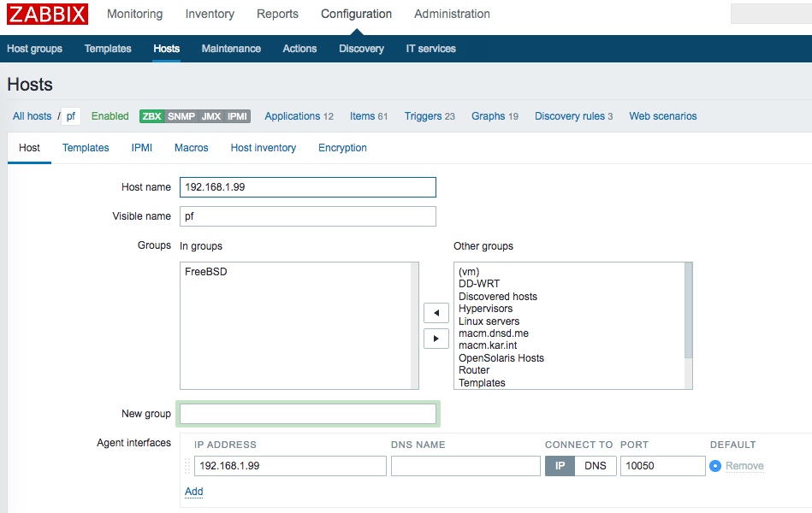Viewport: 812px width, 513px height.
Task: Click the ZABBIX logo
Action: coord(47,14)
